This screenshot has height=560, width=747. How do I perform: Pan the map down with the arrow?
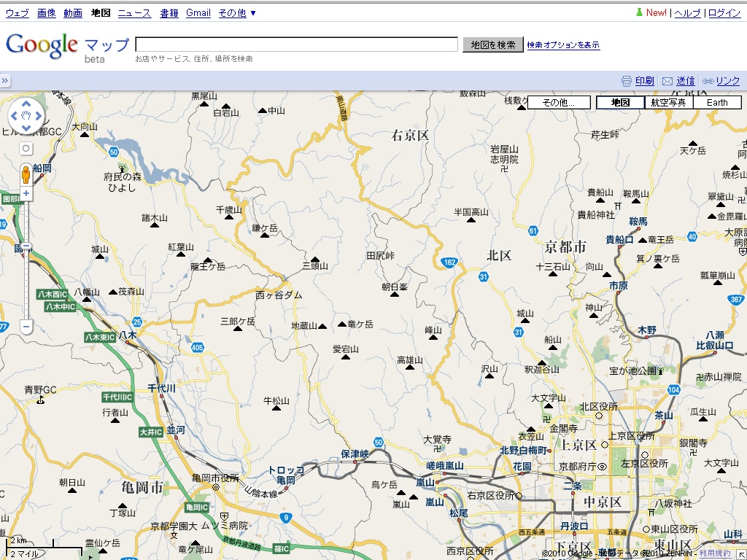click(26, 128)
